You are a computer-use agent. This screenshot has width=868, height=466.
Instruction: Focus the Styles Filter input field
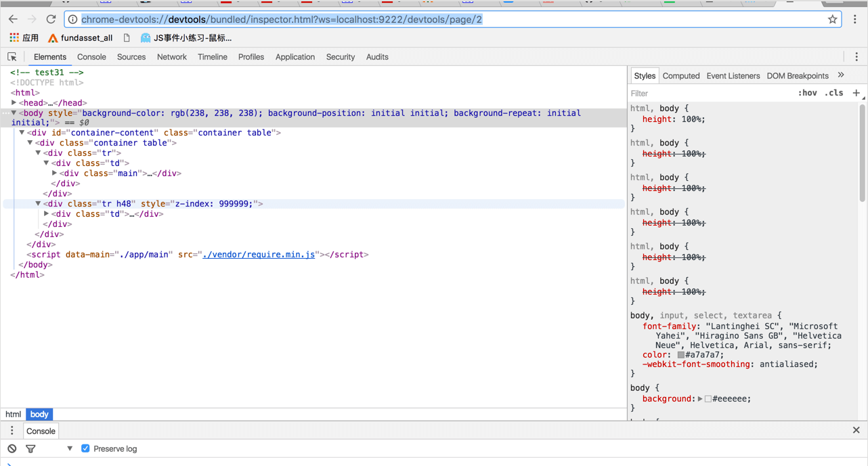tap(711, 93)
